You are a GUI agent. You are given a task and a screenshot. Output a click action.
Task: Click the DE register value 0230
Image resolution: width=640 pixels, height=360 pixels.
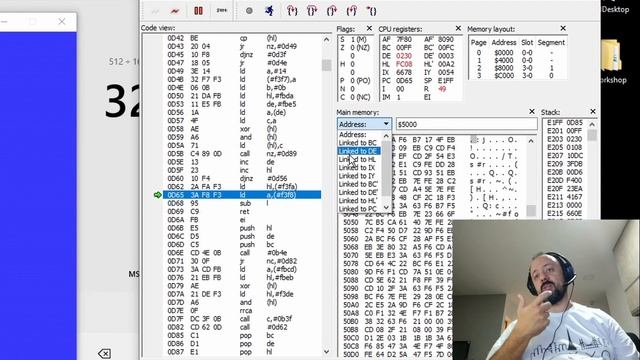click(404, 56)
